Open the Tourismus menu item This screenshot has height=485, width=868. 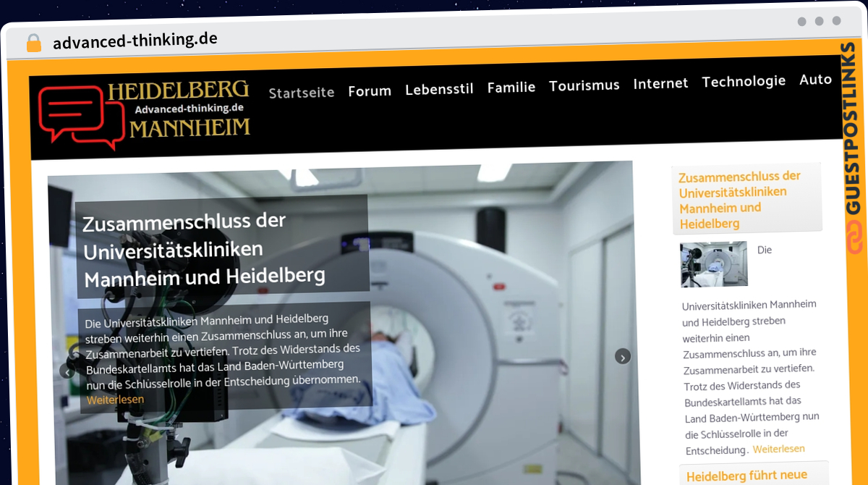584,85
